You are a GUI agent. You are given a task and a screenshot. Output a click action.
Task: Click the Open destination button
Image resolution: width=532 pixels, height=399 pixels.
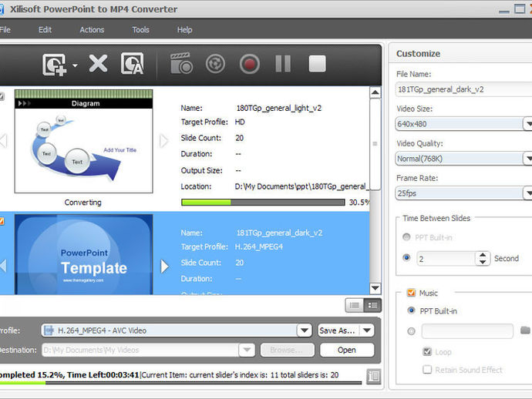[347, 350]
